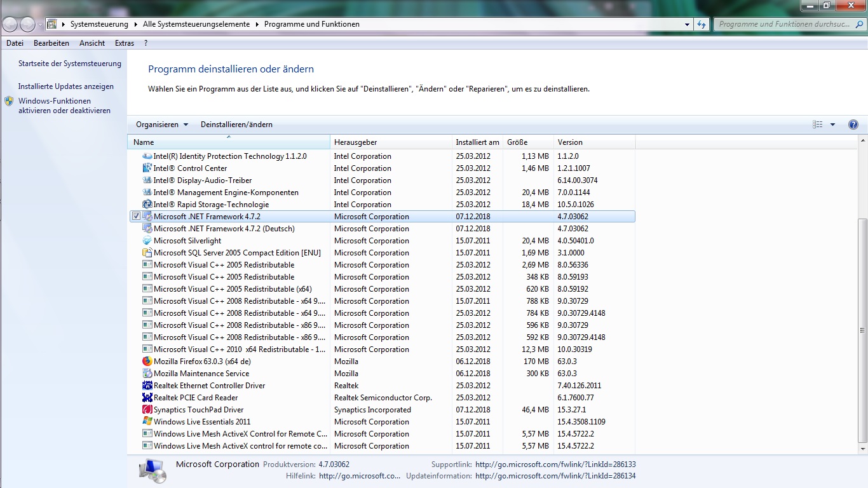The image size is (868, 488).
Task: Open the ? help menu
Action: [x=146, y=43]
